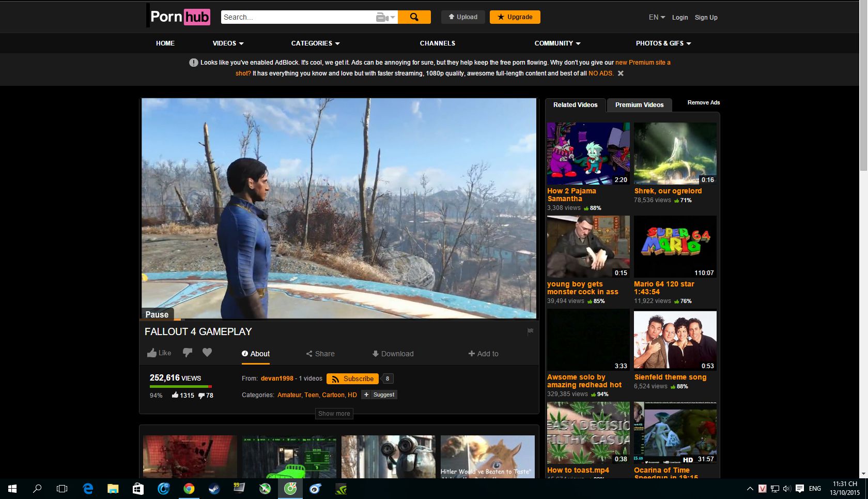Image resolution: width=868 pixels, height=499 pixels.
Task: Click the video progress bar
Action: pyautogui.click(x=338, y=320)
